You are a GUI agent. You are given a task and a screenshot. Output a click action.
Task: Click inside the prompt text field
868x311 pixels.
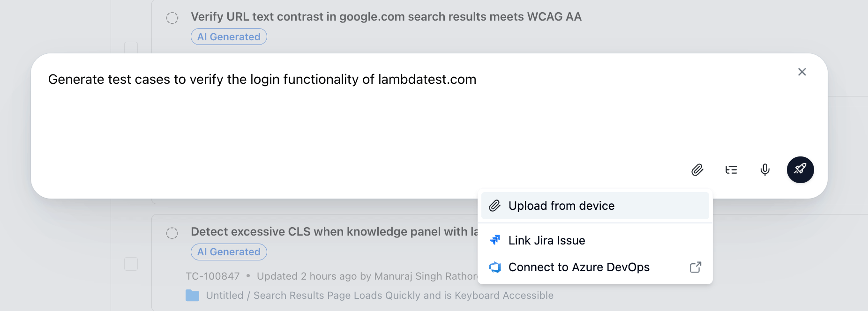(x=328, y=117)
